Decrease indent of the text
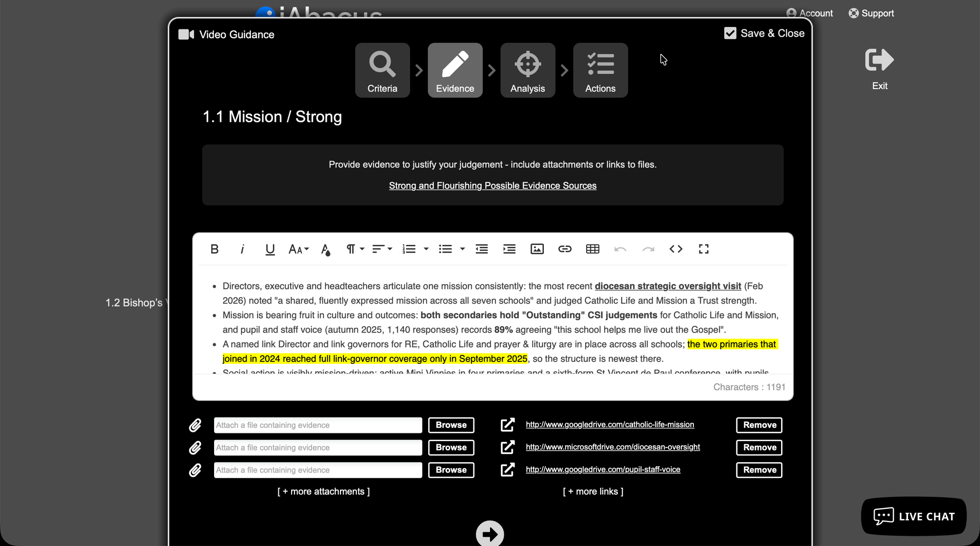Image resolution: width=980 pixels, height=546 pixels. (482, 249)
